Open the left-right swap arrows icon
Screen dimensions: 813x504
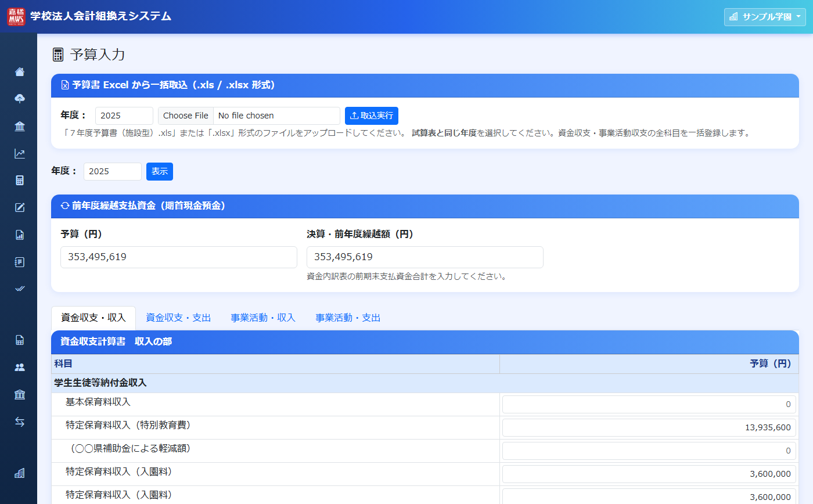click(20, 422)
